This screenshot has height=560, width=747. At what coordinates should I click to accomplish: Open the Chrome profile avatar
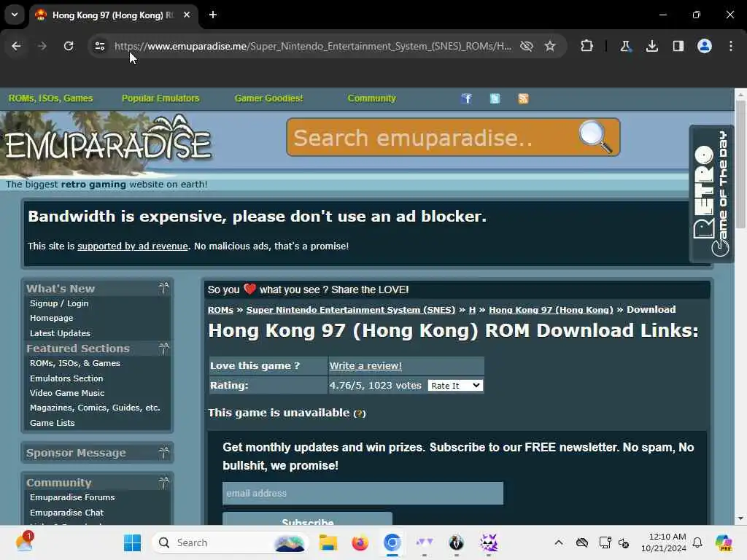[705, 46]
